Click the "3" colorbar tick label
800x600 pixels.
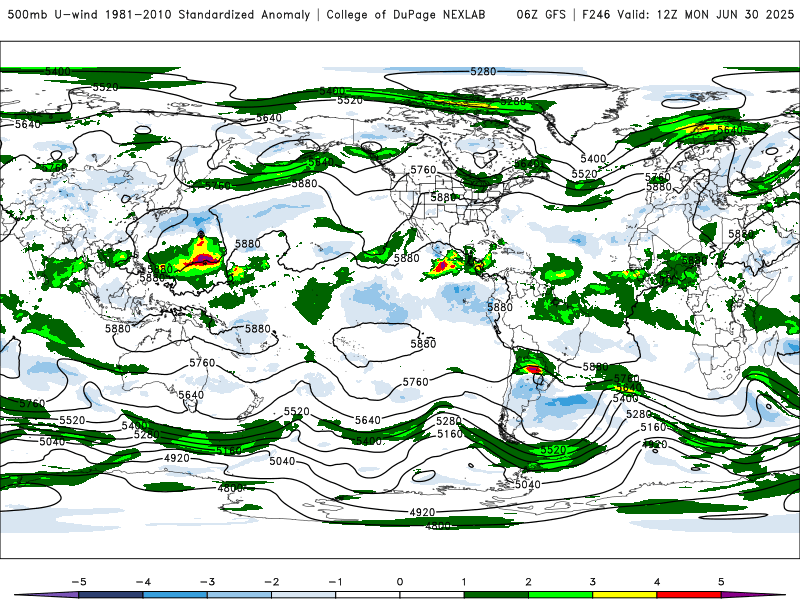(593, 582)
